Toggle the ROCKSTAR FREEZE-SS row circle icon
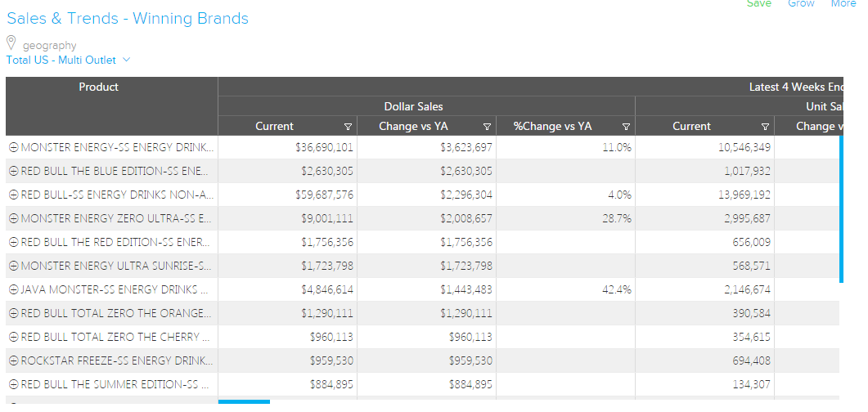868x412 pixels. click(x=13, y=360)
